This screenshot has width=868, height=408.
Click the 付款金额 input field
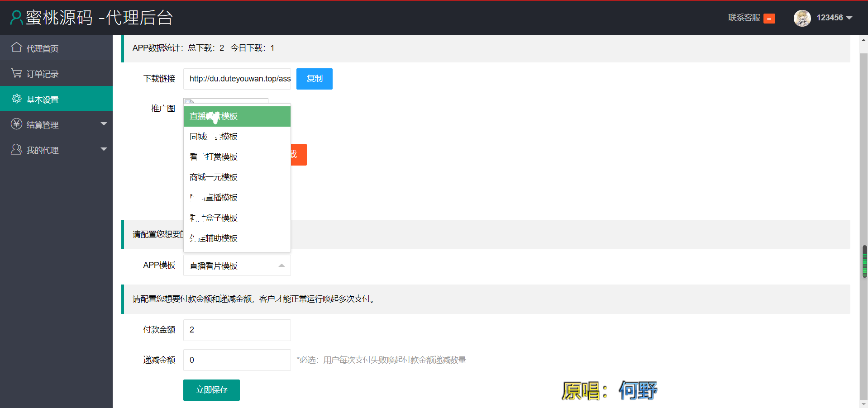[x=237, y=330]
